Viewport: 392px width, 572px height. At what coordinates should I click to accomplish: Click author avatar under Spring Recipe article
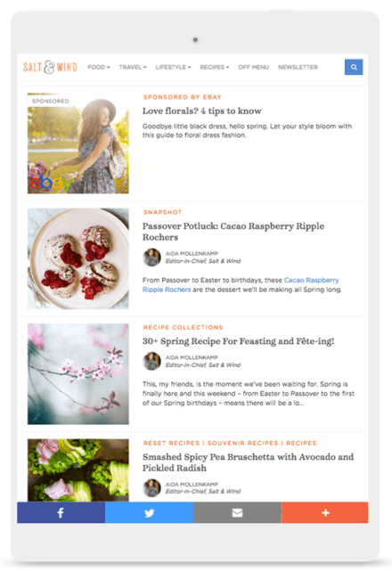coord(151,361)
